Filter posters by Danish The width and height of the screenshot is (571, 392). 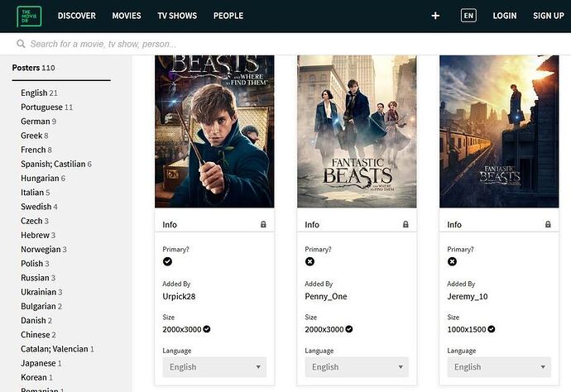(36, 320)
